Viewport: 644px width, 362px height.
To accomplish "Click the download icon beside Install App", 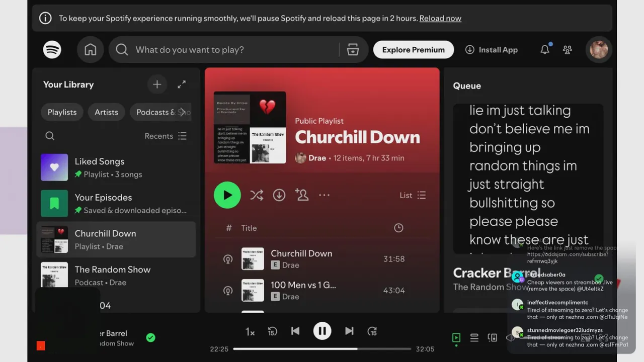I will (x=469, y=50).
